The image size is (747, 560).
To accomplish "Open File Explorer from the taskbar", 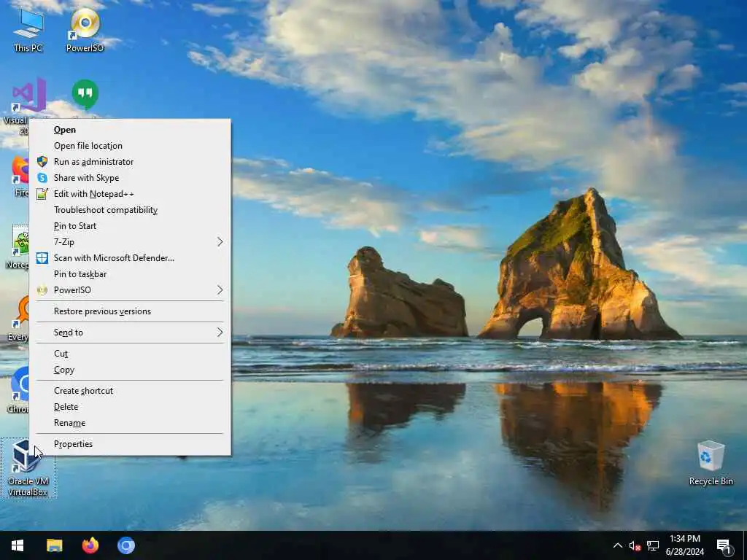I will [x=54, y=545].
